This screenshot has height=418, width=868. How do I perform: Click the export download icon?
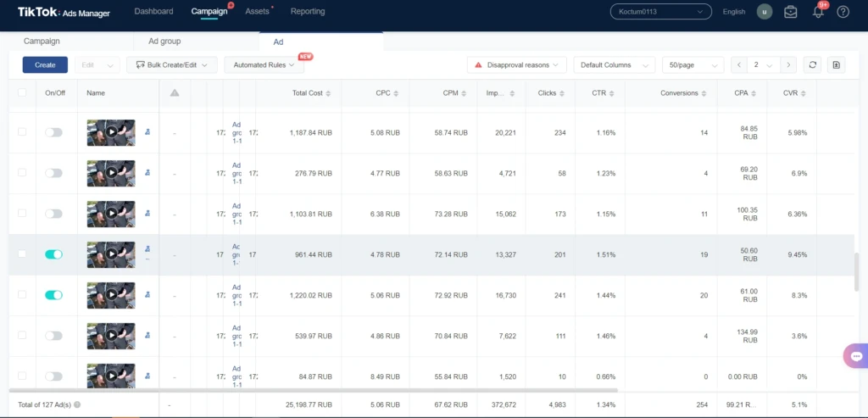click(x=837, y=64)
